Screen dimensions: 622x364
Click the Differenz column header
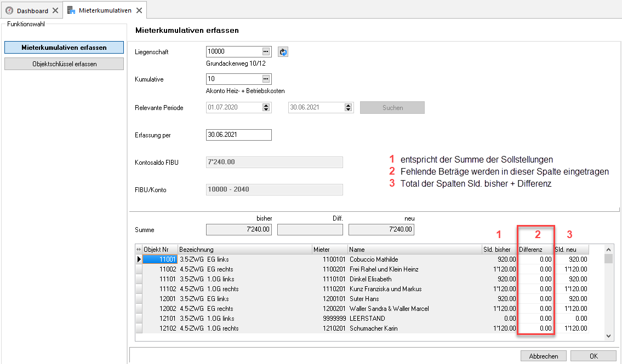click(x=535, y=250)
